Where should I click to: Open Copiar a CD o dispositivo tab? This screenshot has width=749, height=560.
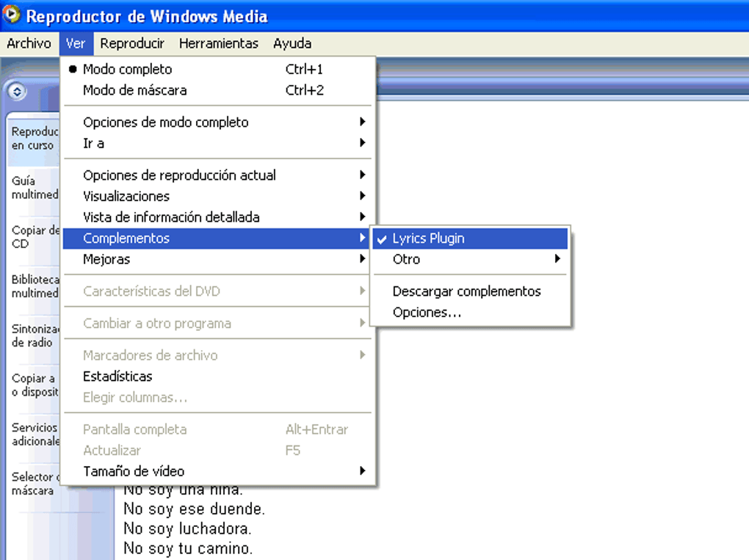[x=34, y=385]
